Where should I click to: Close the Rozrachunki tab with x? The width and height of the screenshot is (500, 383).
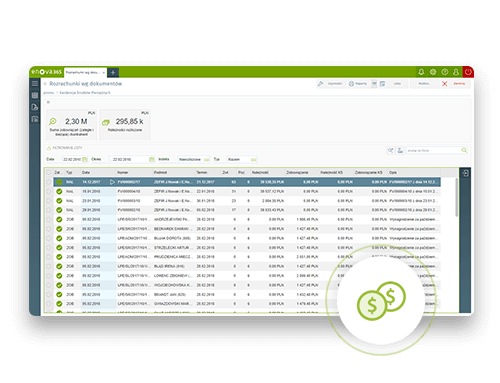point(104,72)
